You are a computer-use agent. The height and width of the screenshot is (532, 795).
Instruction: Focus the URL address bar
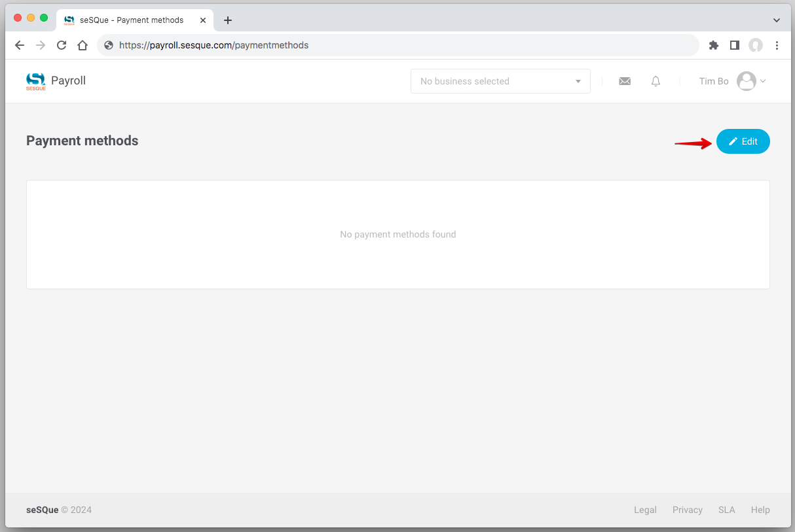coord(393,45)
